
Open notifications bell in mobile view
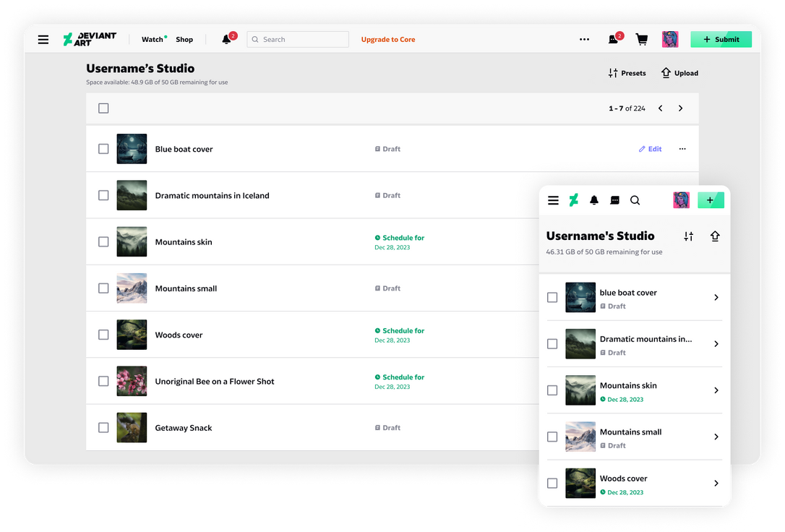click(594, 200)
